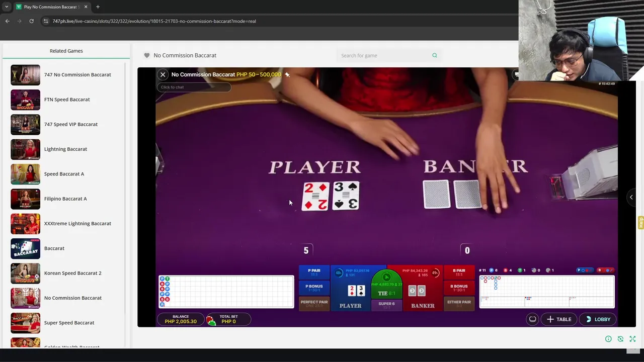Open Lightning Baccarat thumbnail

pos(25,149)
